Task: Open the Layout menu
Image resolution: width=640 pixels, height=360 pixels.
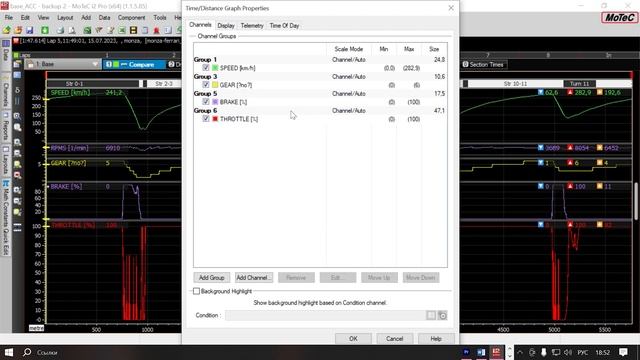Action: 65,18
